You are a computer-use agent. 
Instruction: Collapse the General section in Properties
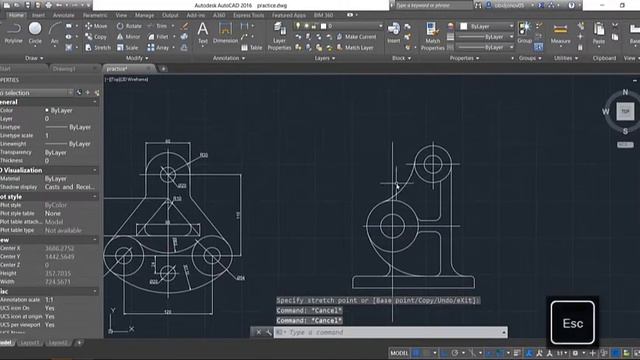coord(95,102)
